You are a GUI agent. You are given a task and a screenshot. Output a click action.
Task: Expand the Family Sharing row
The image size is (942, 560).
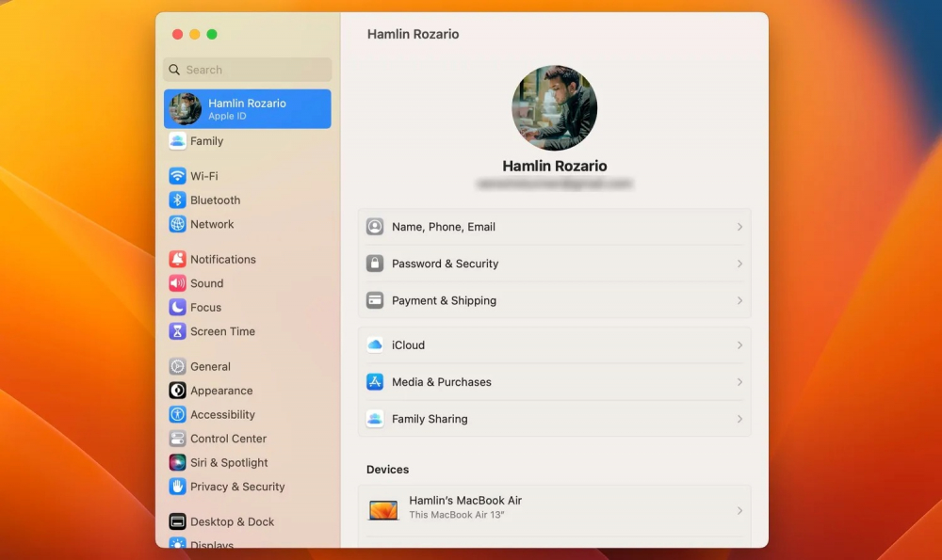click(x=554, y=419)
